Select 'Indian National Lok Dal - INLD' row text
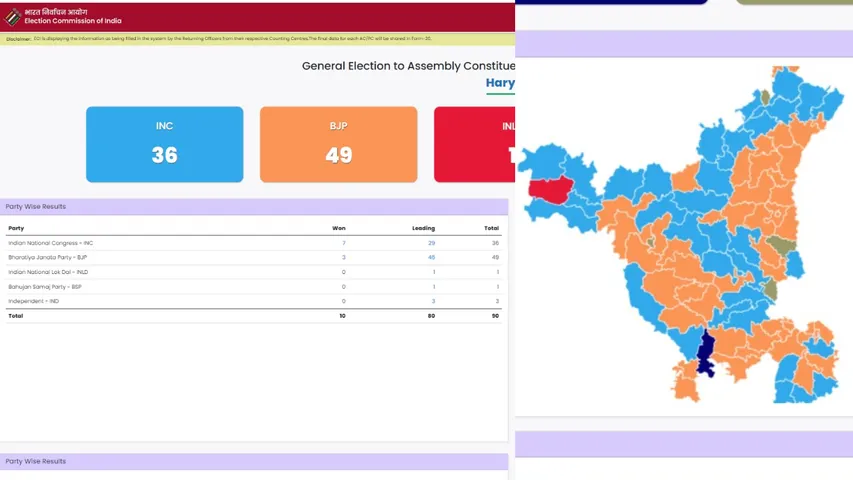This screenshot has height=480, width=853. tap(48, 272)
